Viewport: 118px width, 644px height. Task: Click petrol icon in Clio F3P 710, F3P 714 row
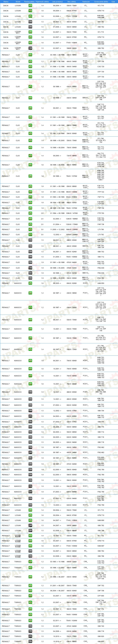(x=30, y=186)
